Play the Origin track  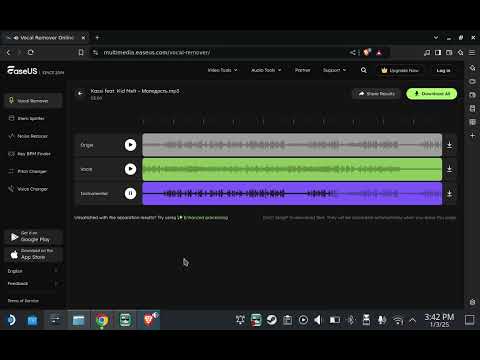pos(130,145)
